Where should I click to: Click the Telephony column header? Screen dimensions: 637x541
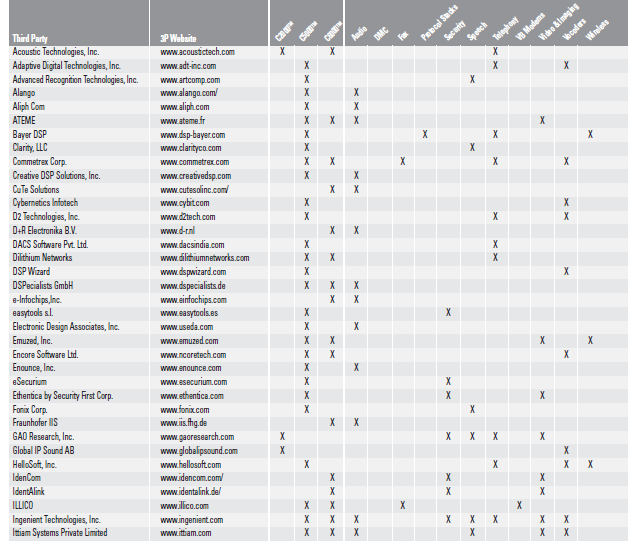tap(505, 28)
